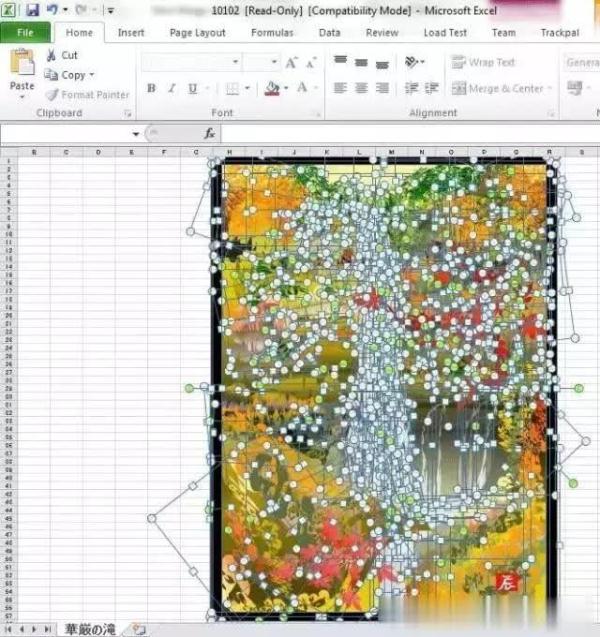Click the Font Color letter A
The height and width of the screenshot is (637, 600).
[x=302, y=88]
